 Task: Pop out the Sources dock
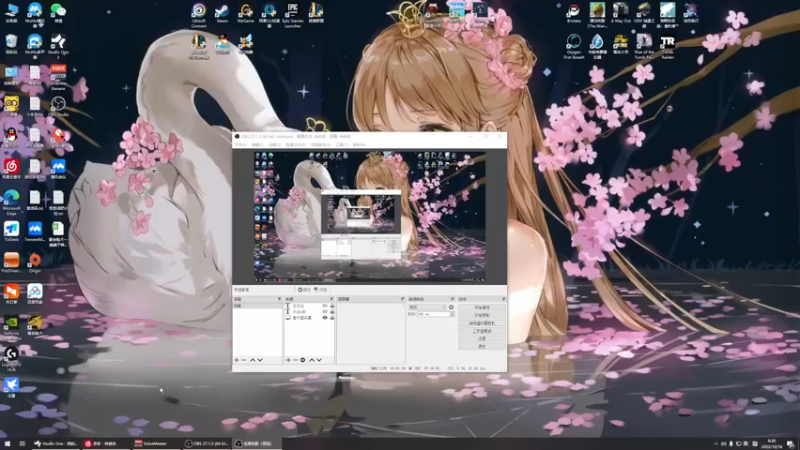(332, 299)
